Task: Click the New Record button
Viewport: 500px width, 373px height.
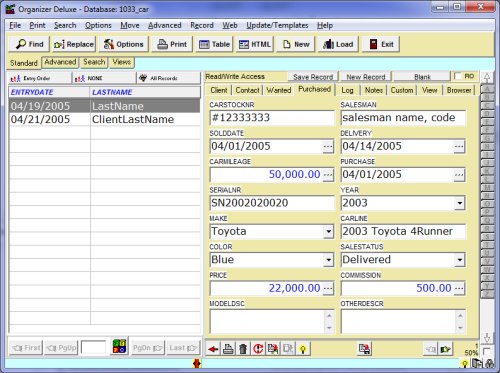Action: pos(366,77)
